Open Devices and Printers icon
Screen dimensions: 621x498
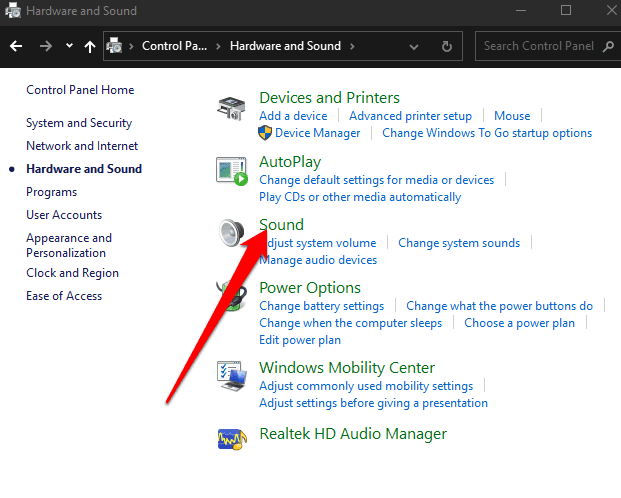(233, 107)
